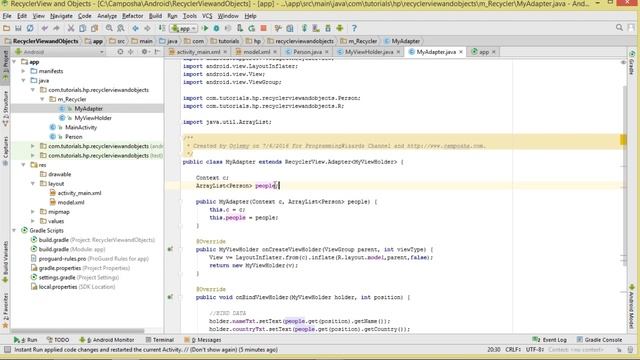Open the VCS menu
Viewport: 640px width, 360px height.
coord(207,16)
